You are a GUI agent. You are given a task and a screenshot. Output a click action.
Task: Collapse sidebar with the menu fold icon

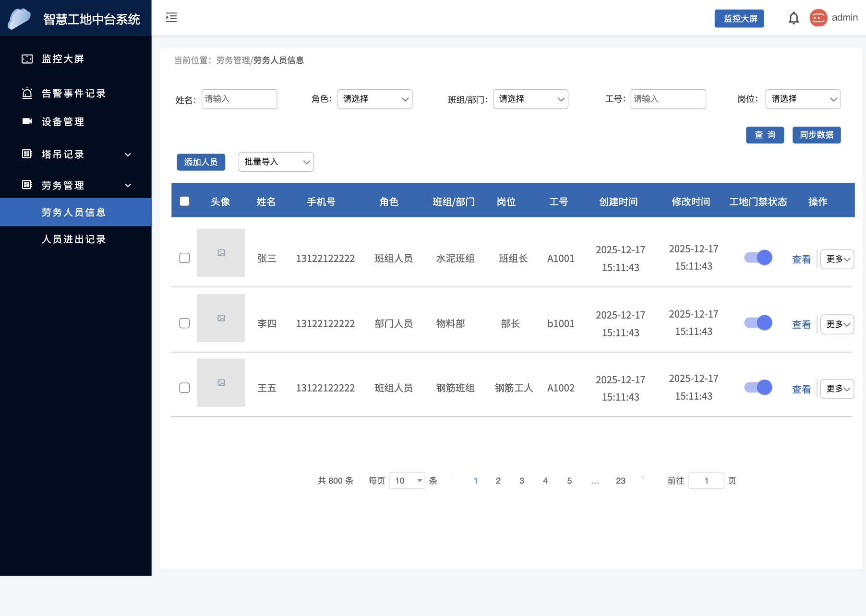click(x=171, y=18)
